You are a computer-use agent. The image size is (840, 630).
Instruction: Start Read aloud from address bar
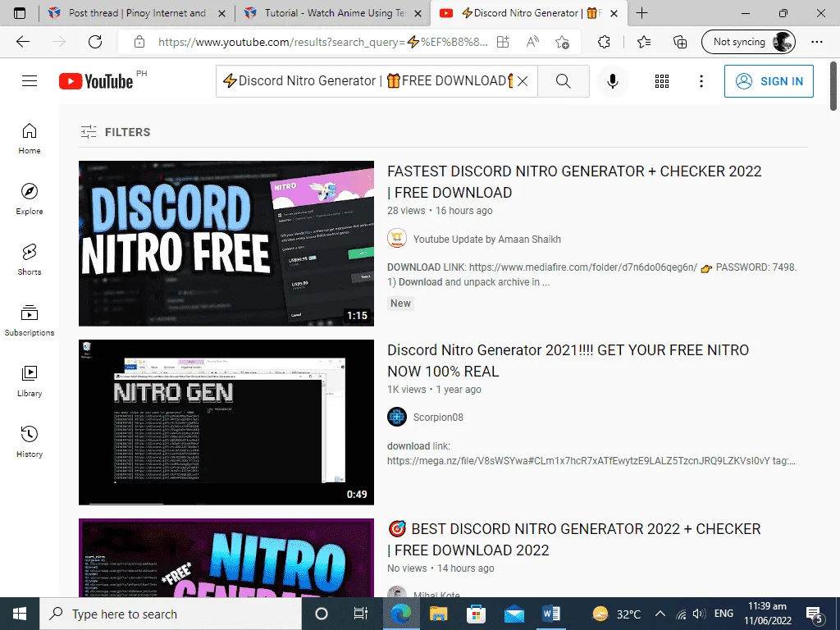(532, 42)
